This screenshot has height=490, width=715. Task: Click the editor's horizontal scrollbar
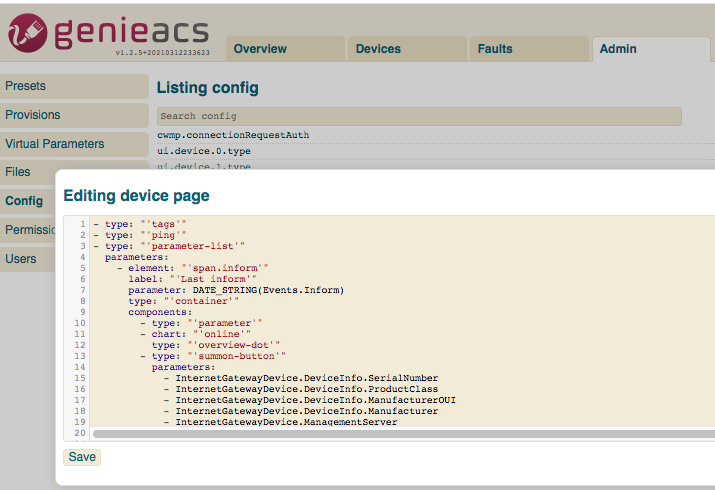[400, 434]
